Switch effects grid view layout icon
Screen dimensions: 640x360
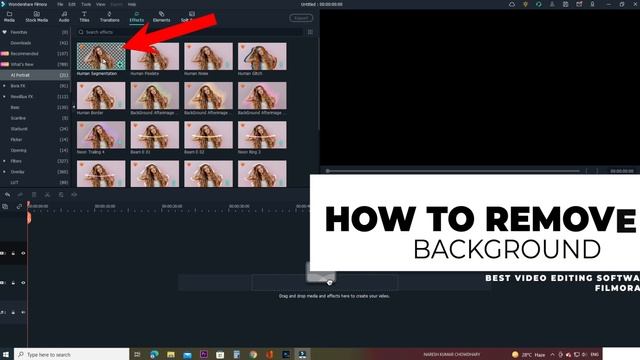point(310,32)
